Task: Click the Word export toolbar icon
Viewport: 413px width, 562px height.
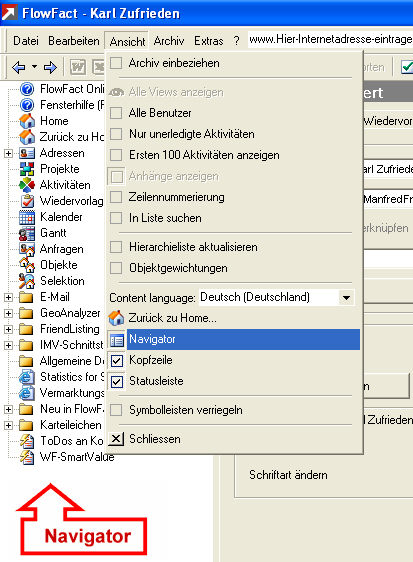Action: point(78,67)
